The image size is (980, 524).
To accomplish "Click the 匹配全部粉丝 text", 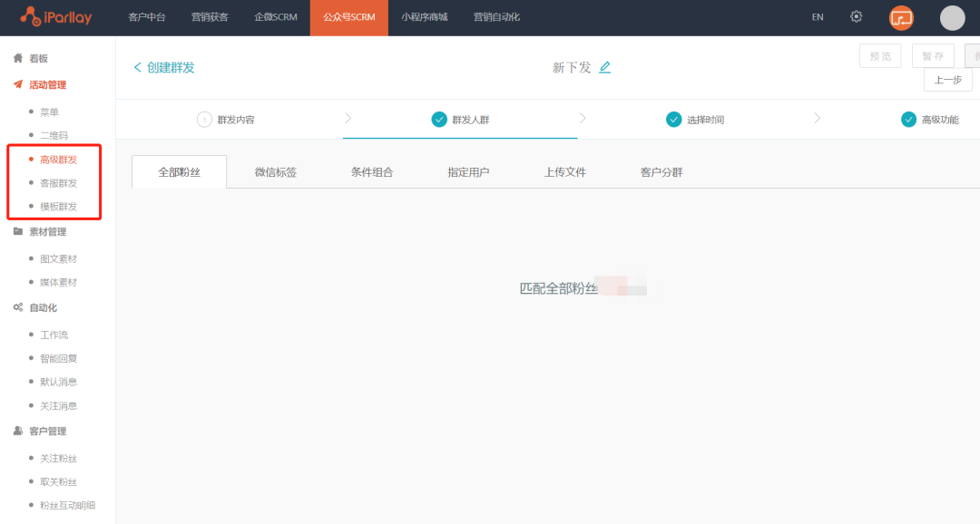I will [x=559, y=288].
